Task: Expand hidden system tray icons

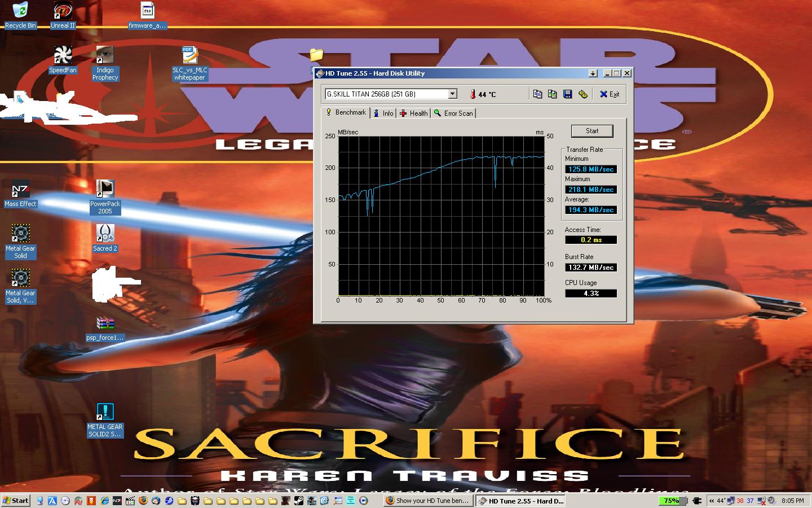Action: click(x=711, y=501)
